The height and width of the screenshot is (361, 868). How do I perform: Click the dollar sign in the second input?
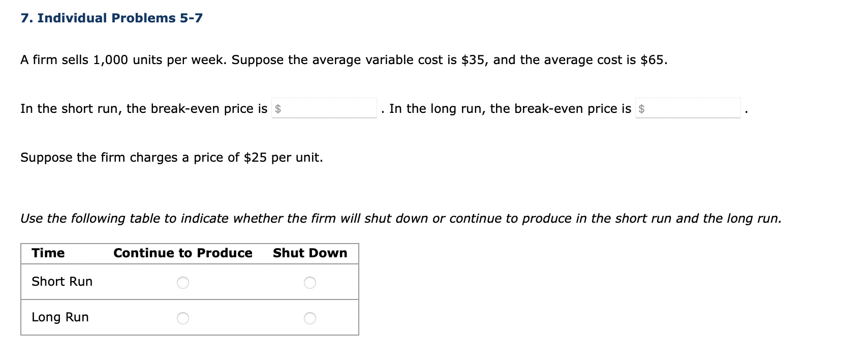(642, 108)
